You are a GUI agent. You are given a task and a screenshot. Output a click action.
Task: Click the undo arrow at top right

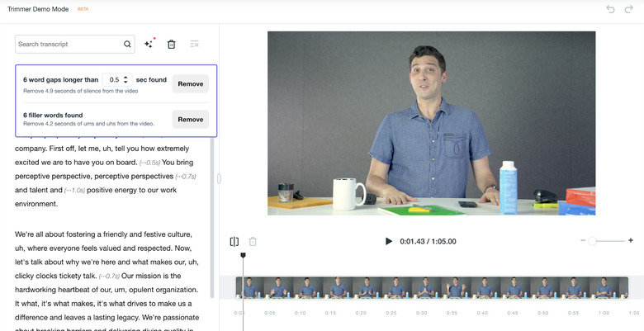[610, 9]
